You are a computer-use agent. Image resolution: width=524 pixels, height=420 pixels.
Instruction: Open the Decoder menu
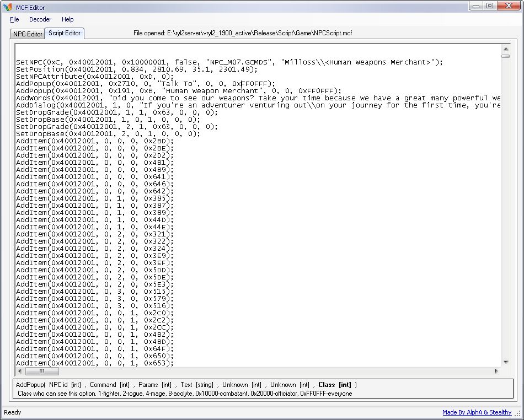40,19
